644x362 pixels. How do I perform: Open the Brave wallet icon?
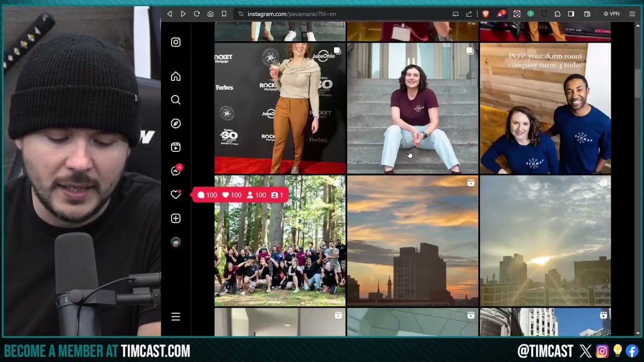(x=587, y=14)
